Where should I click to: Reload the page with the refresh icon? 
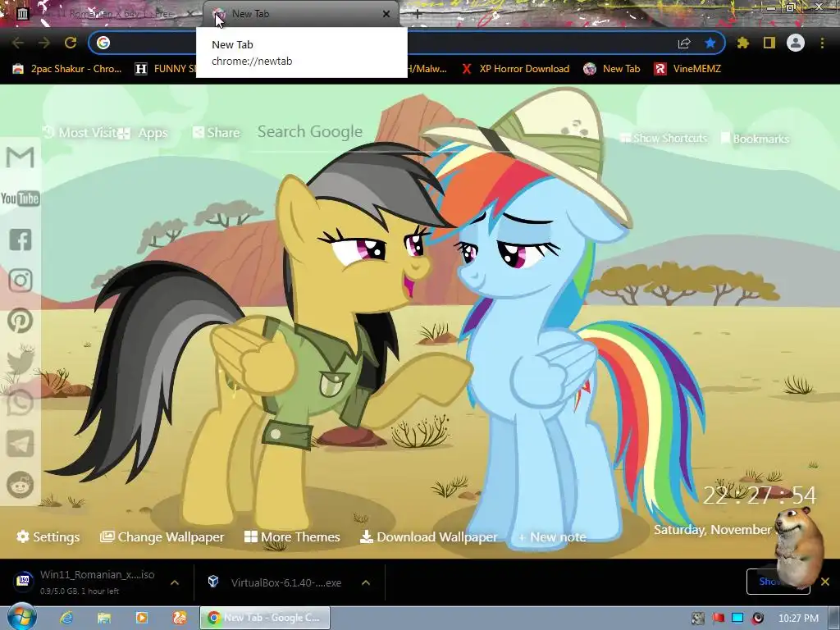coord(71,43)
